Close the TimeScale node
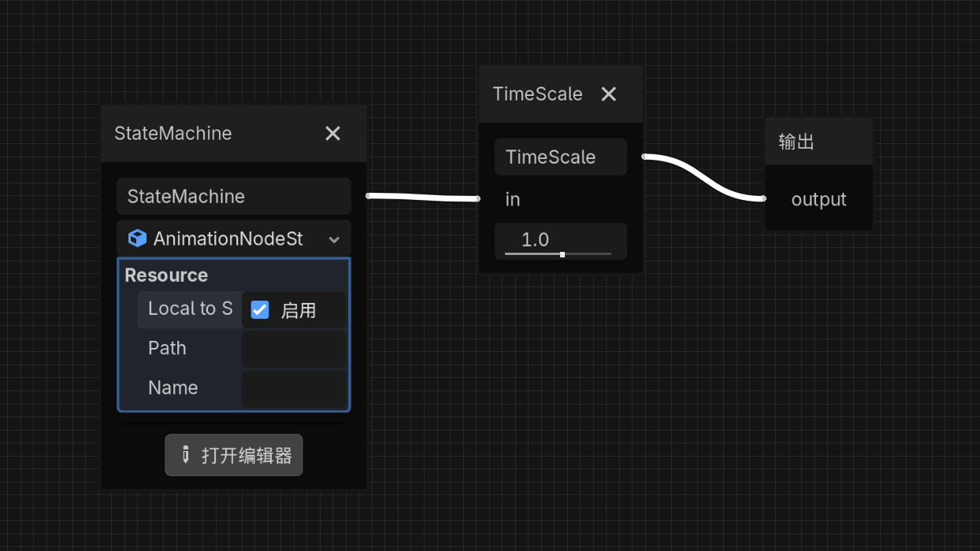 pos(608,94)
